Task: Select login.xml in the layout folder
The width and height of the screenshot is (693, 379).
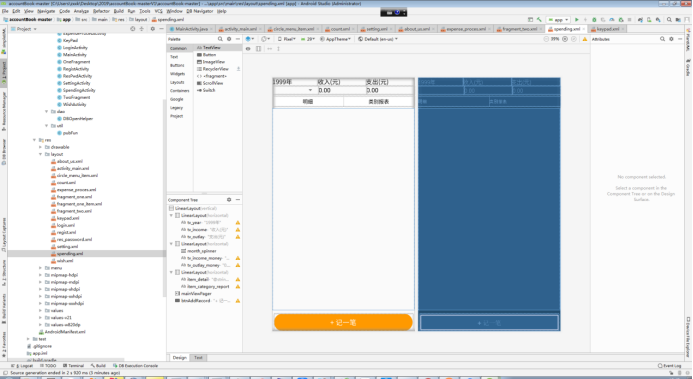Action: 65,225
